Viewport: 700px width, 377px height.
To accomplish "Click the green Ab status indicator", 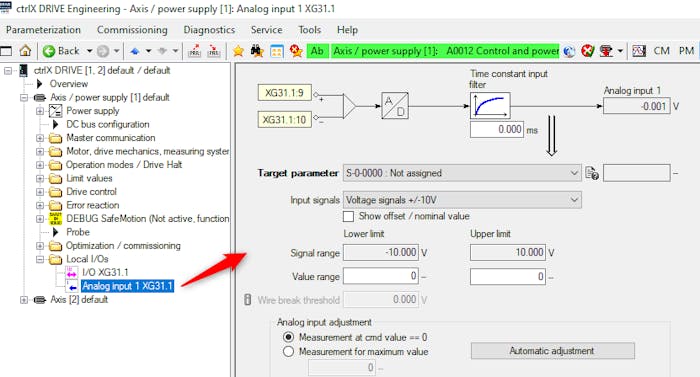I will [x=317, y=51].
